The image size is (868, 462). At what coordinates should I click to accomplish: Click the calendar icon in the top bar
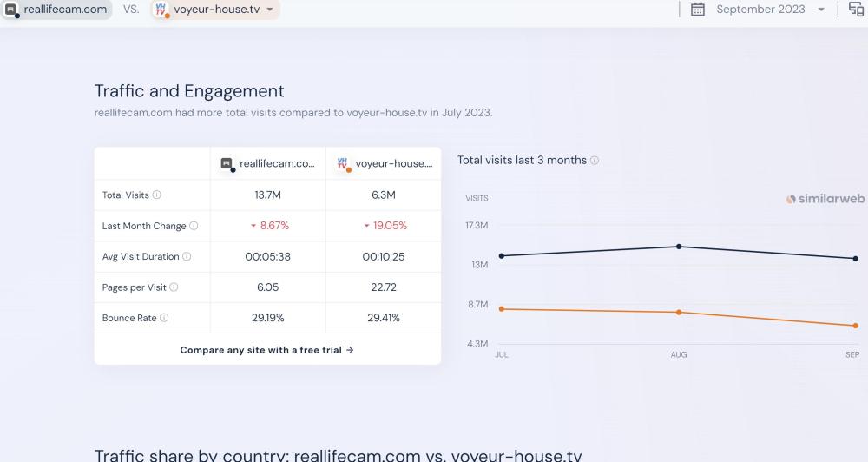(697, 10)
